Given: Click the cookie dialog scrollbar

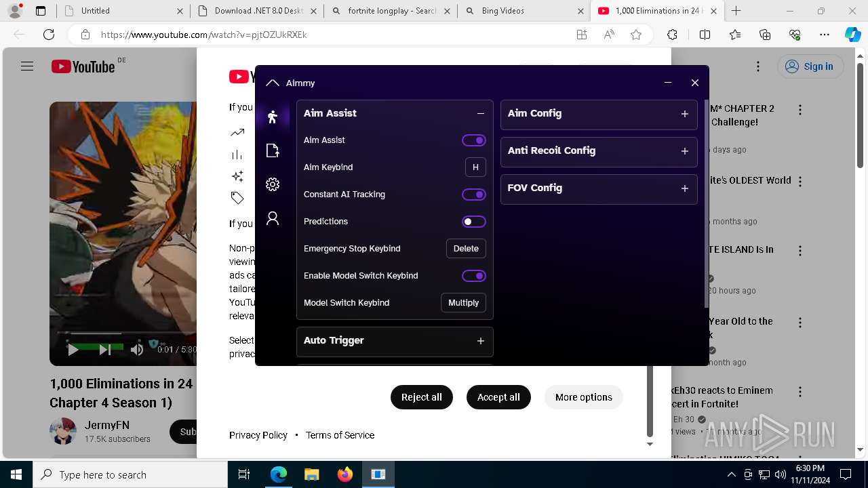Looking at the screenshot, I should click(650, 400).
